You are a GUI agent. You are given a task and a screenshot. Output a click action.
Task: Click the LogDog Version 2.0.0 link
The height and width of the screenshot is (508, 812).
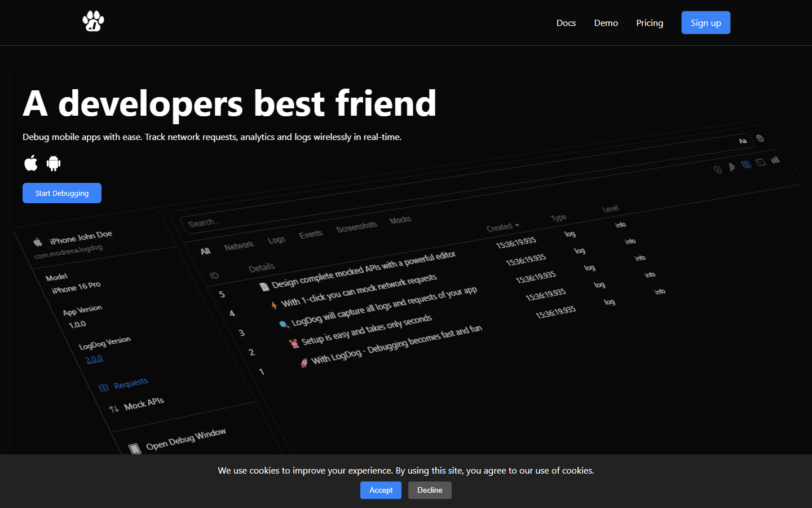94,358
